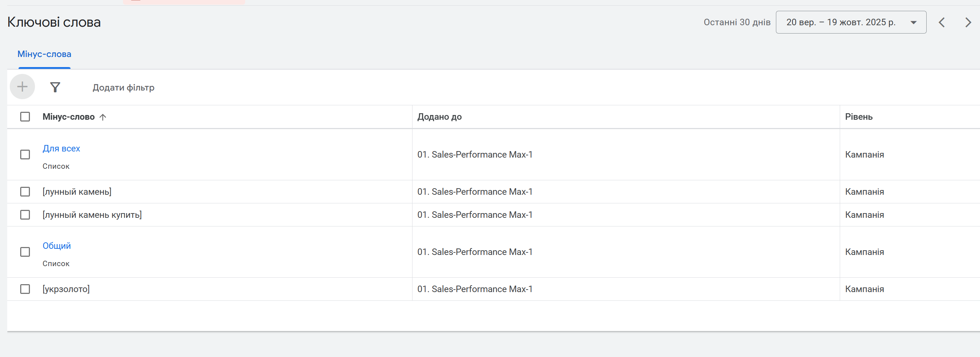The width and height of the screenshot is (980, 357).
Task: Toggle the select-all header checkbox
Action: coord(25,117)
